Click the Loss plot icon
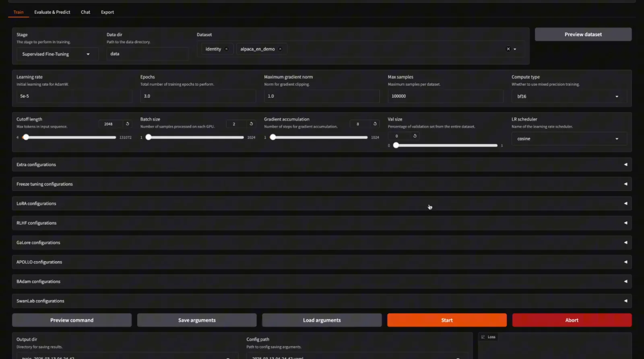This screenshot has height=359, width=644. (x=483, y=337)
